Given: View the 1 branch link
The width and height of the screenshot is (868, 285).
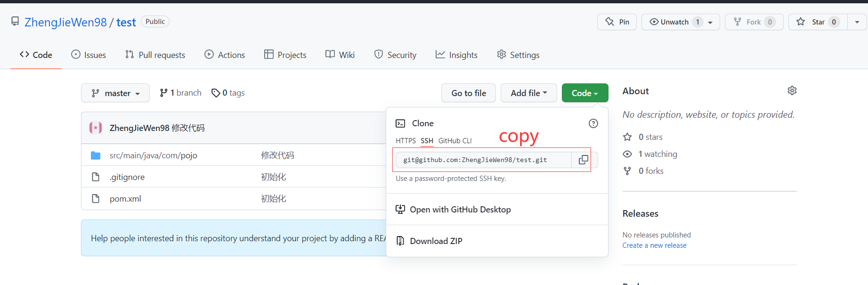Looking at the screenshot, I should pos(181,93).
